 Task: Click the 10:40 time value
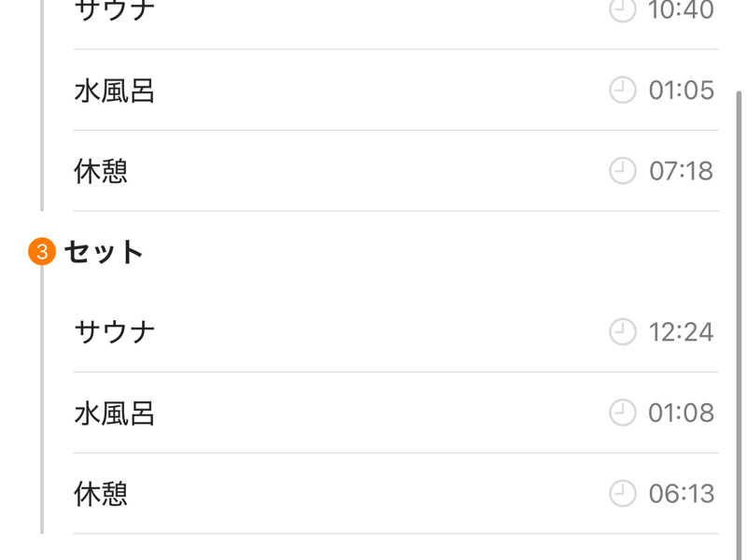(x=681, y=10)
